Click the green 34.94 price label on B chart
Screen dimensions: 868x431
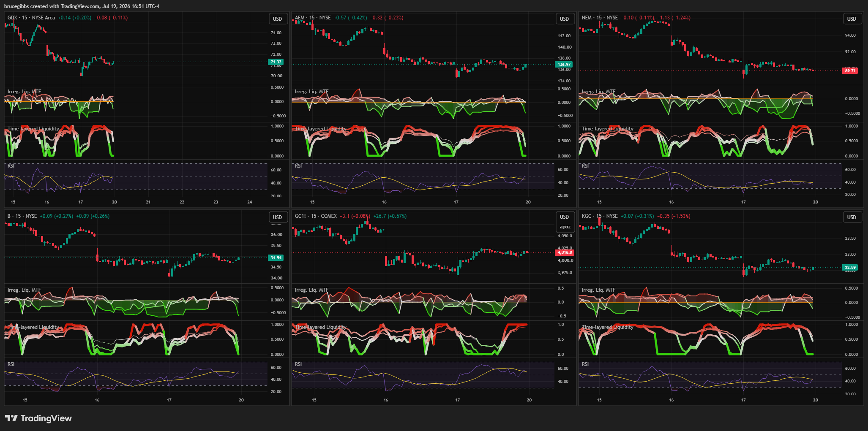point(276,258)
